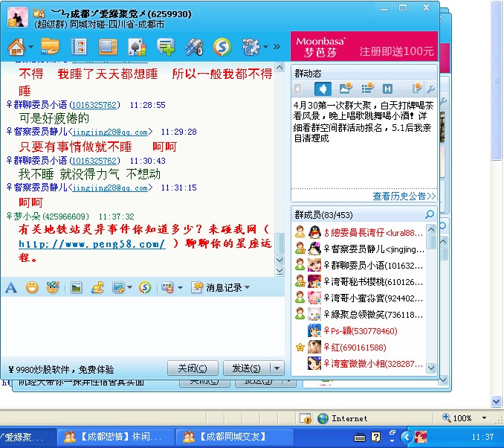Select member 群聊委员小语 in member list
504x448 pixels.
[x=360, y=265]
